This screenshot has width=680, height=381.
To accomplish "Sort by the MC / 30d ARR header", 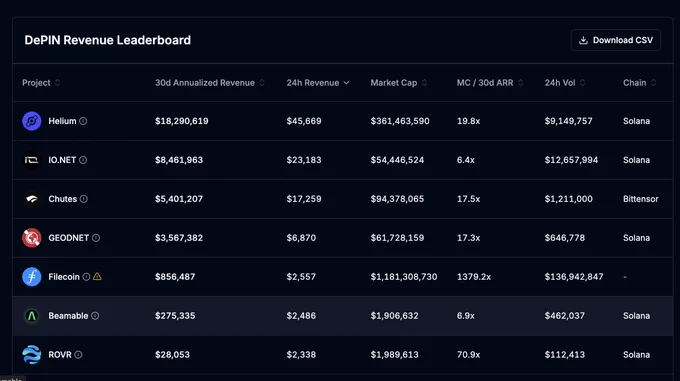I will pos(490,83).
